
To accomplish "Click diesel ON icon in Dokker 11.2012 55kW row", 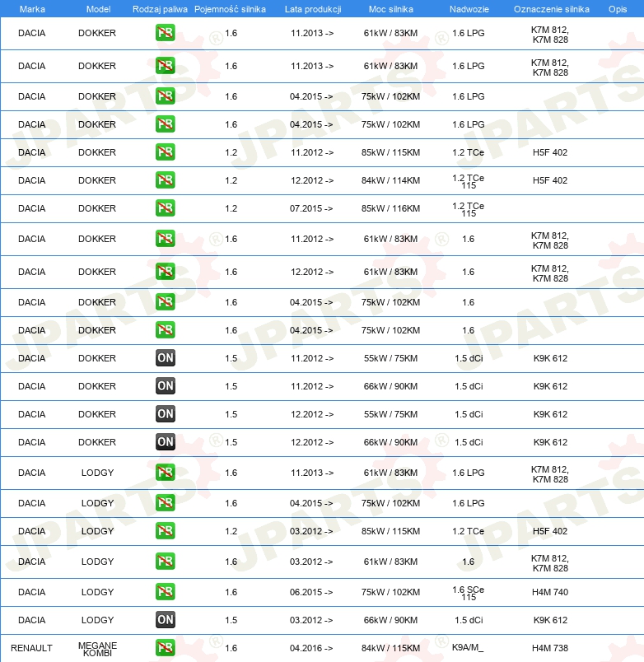I will coord(165,358).
